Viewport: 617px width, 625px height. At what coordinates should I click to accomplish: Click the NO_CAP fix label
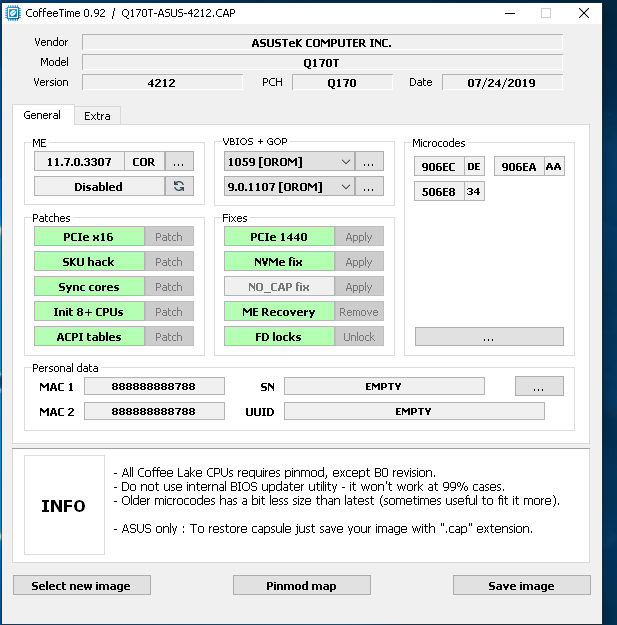[x=279, y=287]
